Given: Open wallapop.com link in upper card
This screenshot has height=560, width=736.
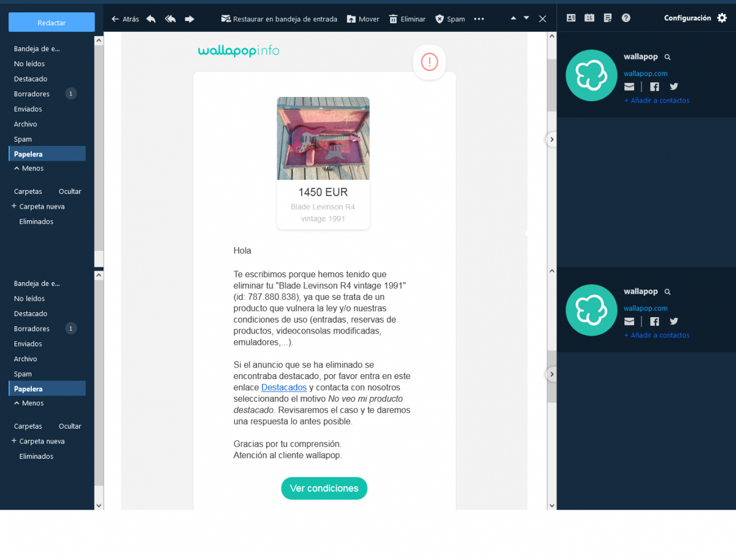Looking at the screenshot, I should [645, 74].
